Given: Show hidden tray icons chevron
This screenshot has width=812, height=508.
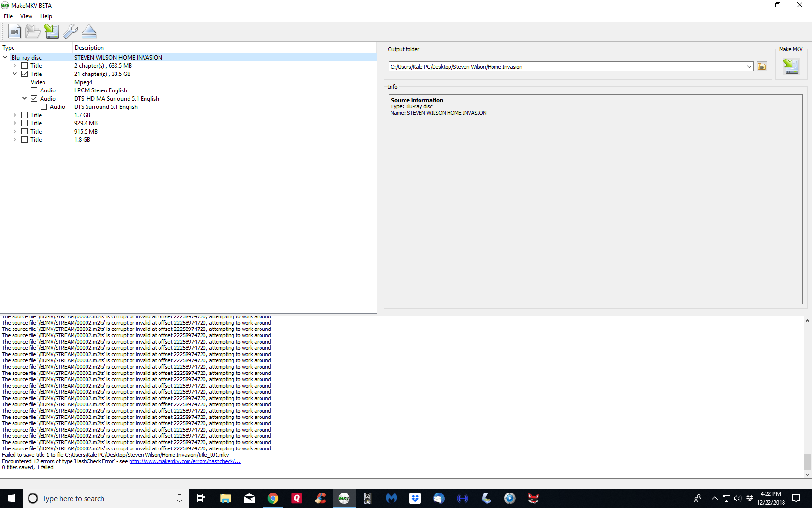Looking at the screenshot, I should pyautogui.click(x=714, y=498).
